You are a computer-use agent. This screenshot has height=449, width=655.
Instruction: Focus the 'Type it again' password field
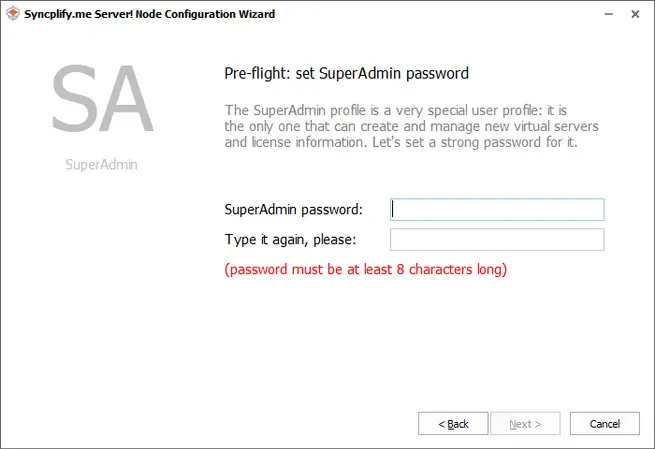pos(497,240)
